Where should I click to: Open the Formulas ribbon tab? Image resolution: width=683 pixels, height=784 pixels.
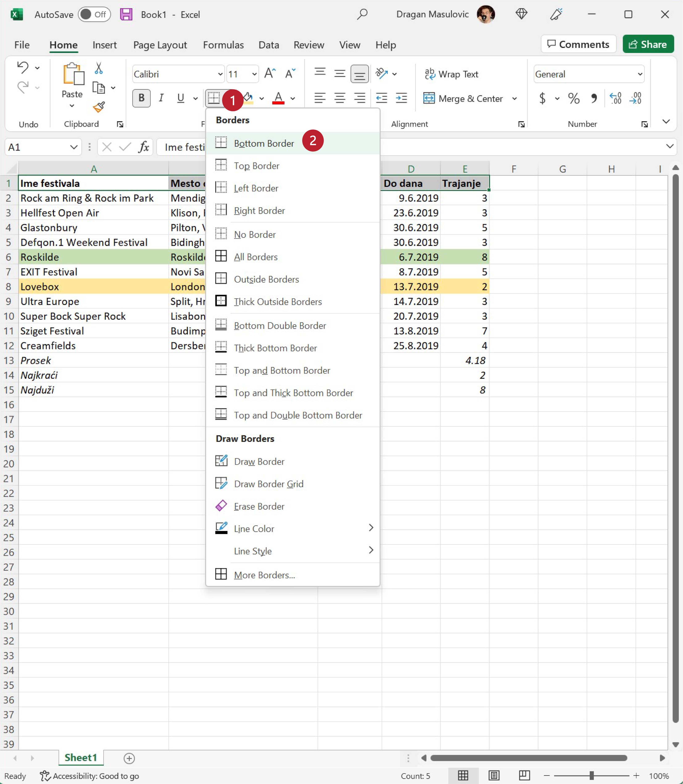click(223, 45)
